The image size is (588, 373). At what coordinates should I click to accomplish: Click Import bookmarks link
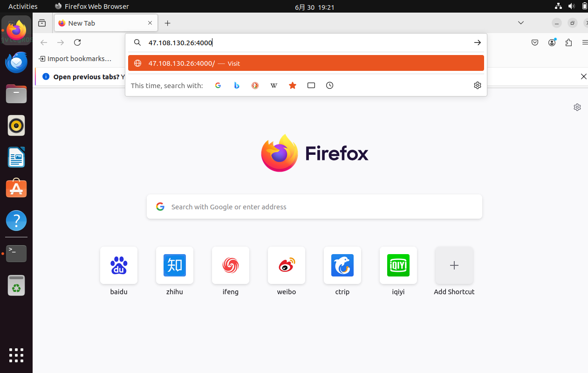[x=75, y=59]
